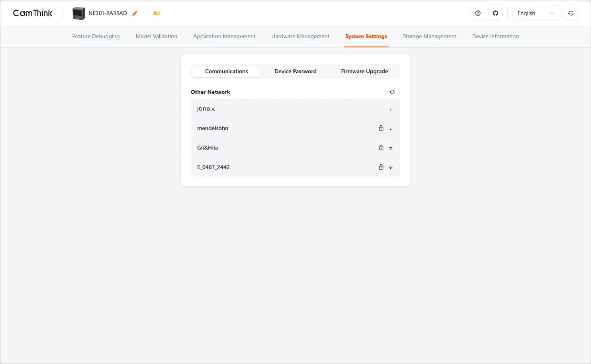Viewport: 591px width, 364px height.
Task: Select the System Settings tab
Action: 366,36
